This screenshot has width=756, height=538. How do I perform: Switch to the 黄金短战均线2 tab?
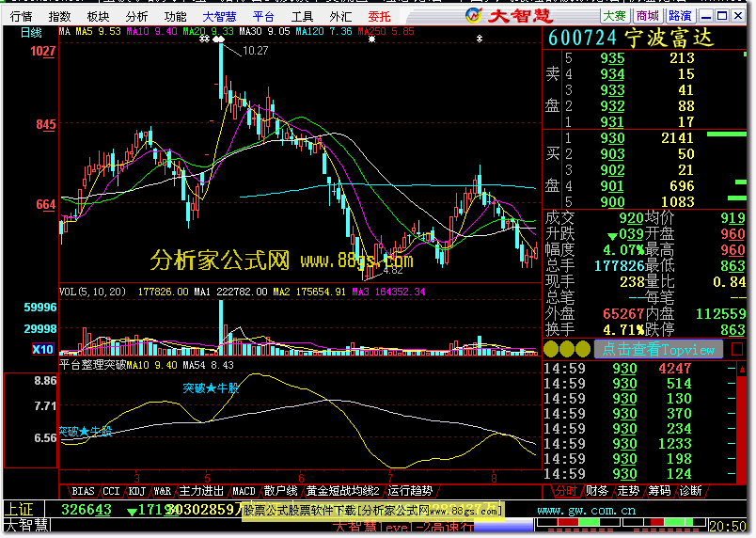click(343, 491)
